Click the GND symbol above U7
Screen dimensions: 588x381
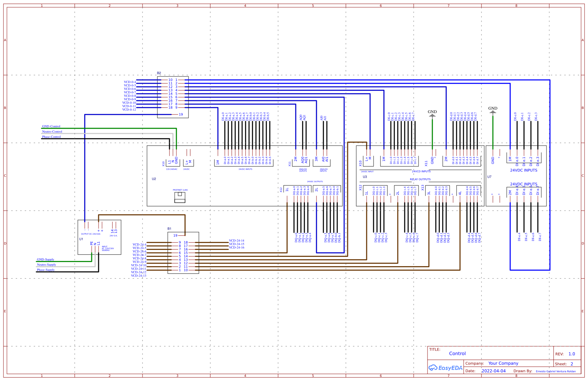[x=493, y=111]
